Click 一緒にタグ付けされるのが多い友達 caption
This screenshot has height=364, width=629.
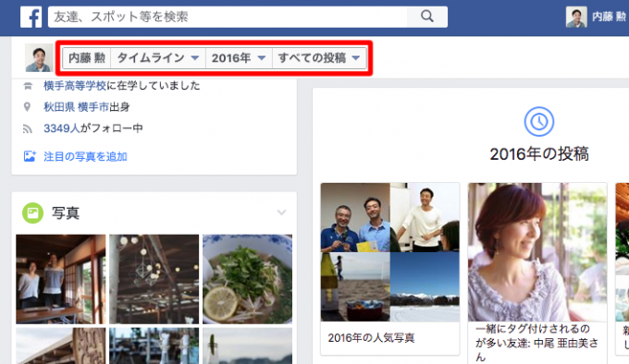tap(536, 343)
